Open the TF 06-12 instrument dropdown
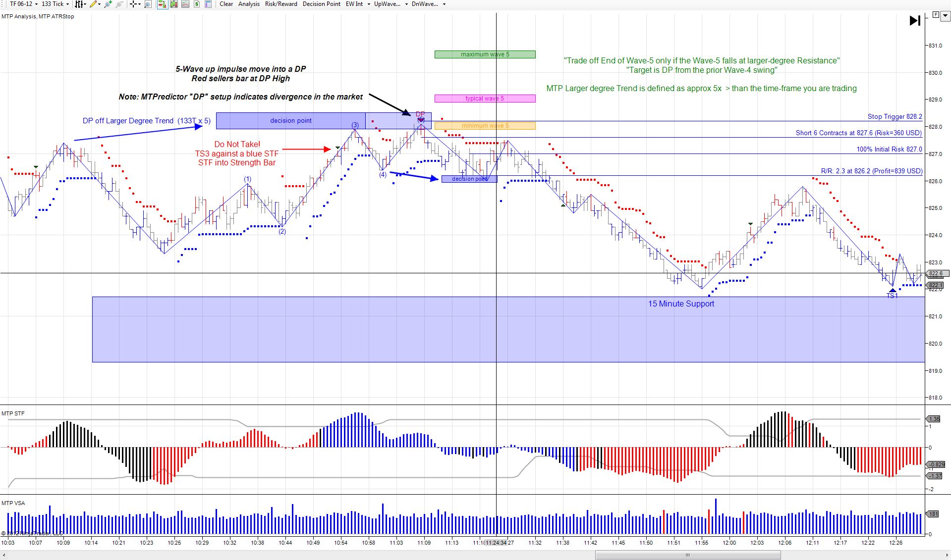Screen dimensions: 951x560 [x=24, y=4]
